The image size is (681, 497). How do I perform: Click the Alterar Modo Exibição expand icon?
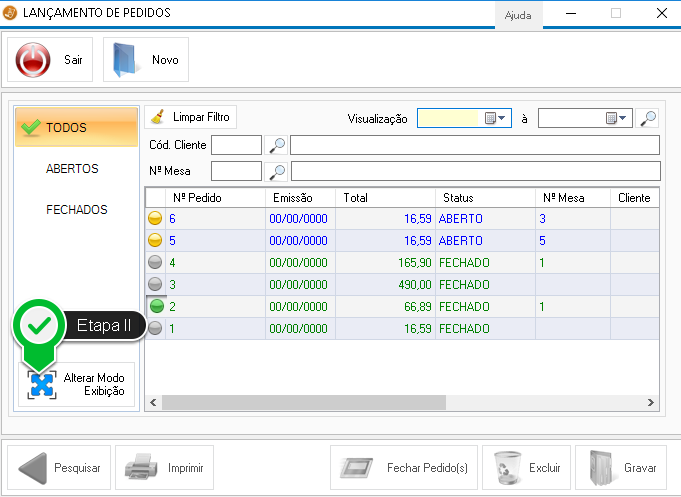pos(42,385)
